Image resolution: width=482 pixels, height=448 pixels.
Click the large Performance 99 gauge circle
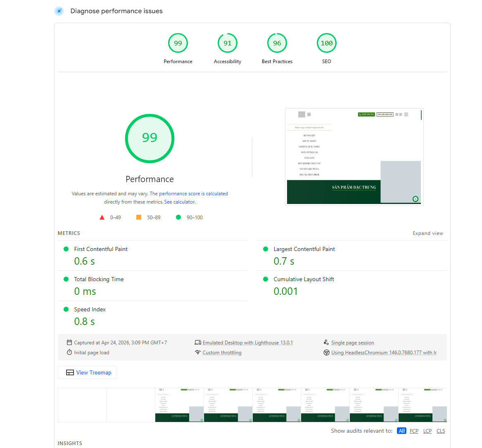pyautogui.click(x=150, y=139)
